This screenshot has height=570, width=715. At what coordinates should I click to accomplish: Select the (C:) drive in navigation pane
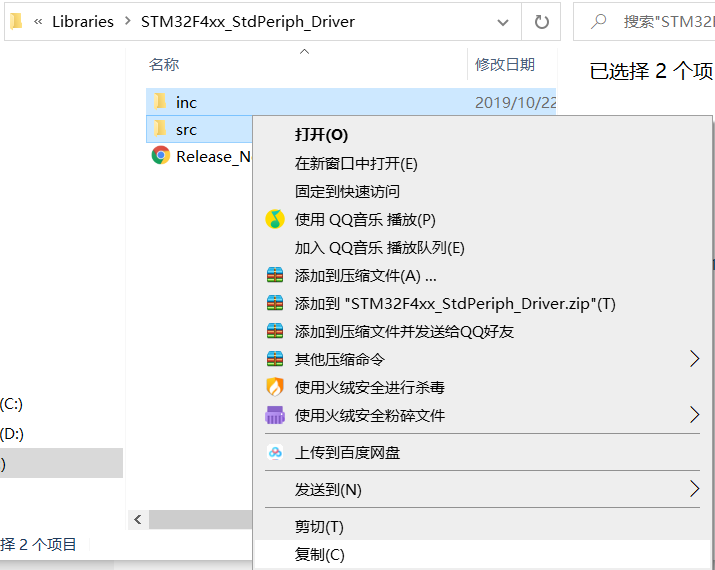pyautogui.click(x=11, y=404)
